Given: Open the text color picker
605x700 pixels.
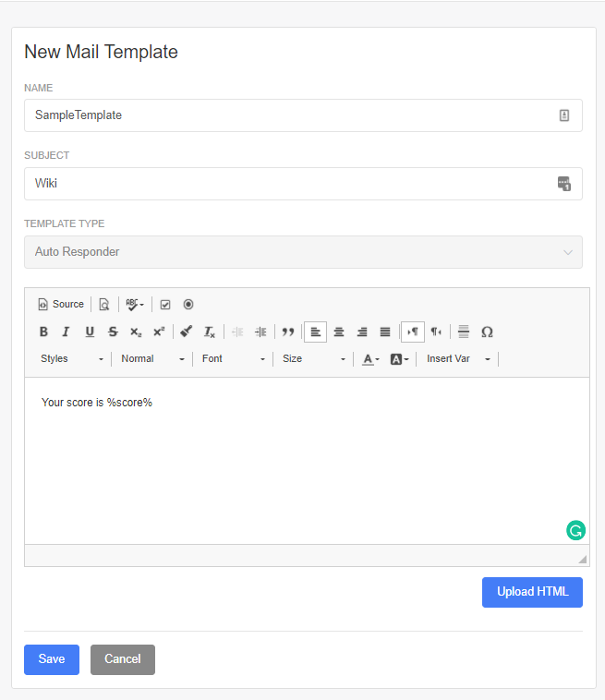Looking at the screenshot, I should point(370,358).
